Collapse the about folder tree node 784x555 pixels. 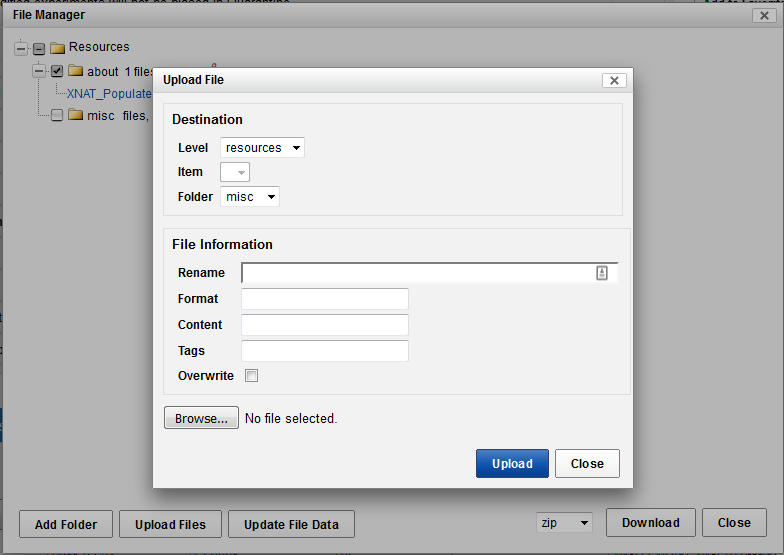39,71
